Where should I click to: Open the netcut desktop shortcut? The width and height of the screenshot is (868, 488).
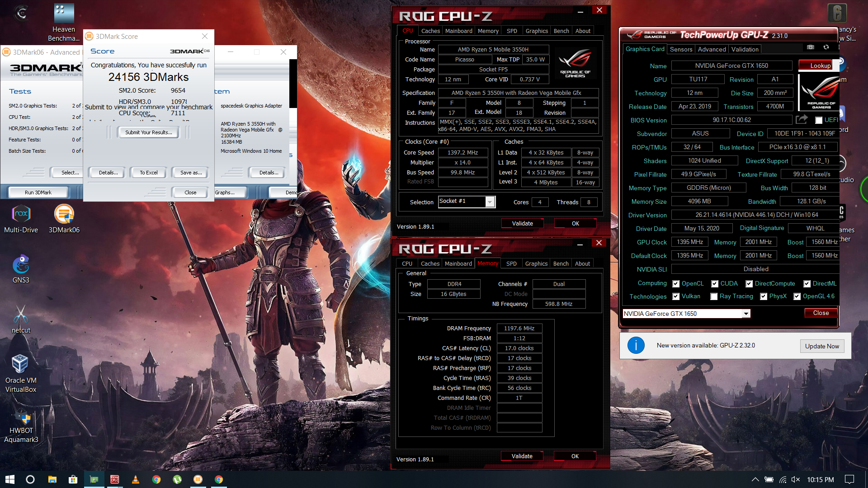point(21,319)
